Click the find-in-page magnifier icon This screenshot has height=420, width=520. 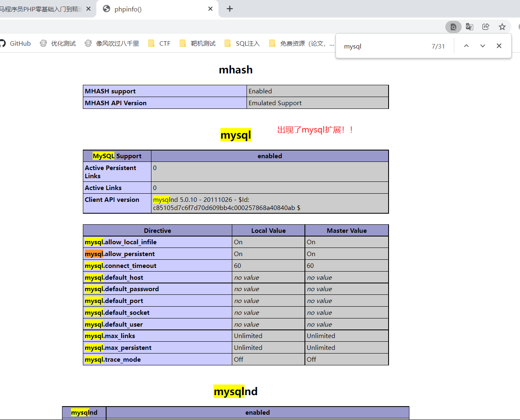(x=453, y=27)
